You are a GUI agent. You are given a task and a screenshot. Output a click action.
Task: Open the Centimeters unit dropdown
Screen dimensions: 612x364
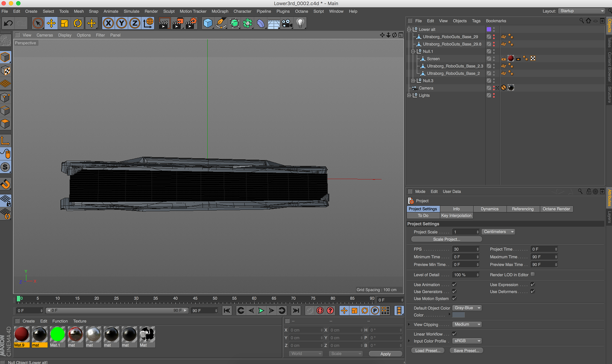pyautogui.click(x=498, y=232)
